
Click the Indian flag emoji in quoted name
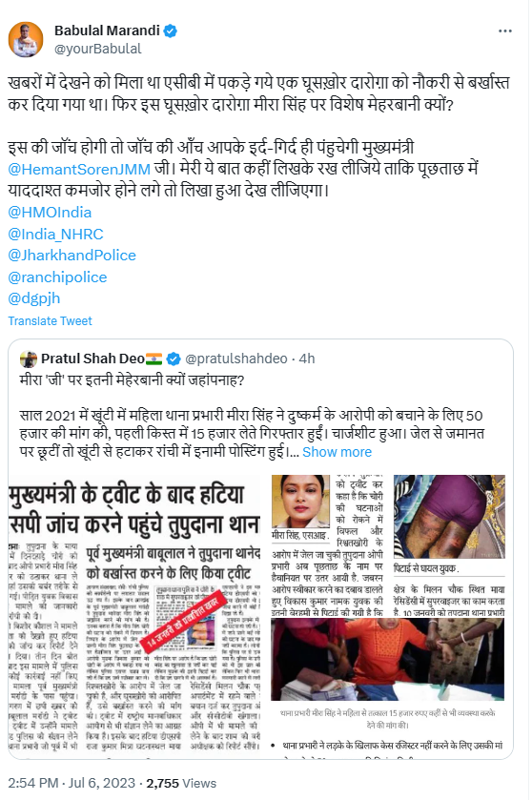pyautogui.click(x=154, y=359)
